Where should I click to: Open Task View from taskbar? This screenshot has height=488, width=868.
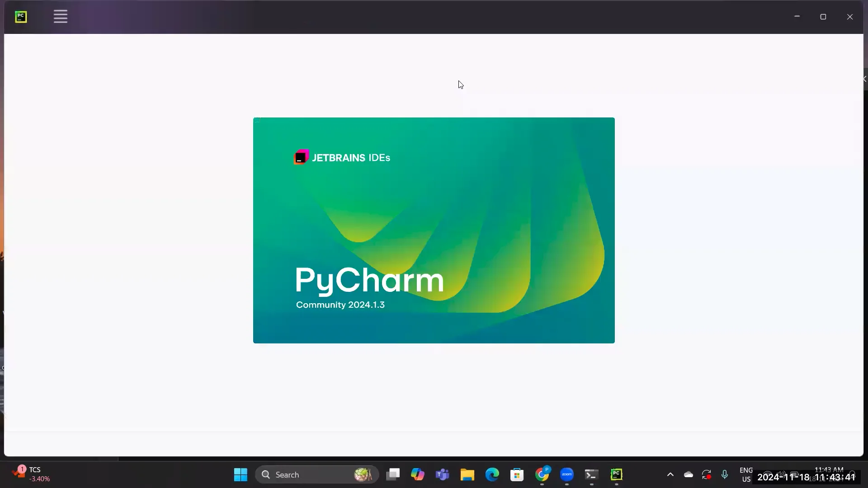393,474
